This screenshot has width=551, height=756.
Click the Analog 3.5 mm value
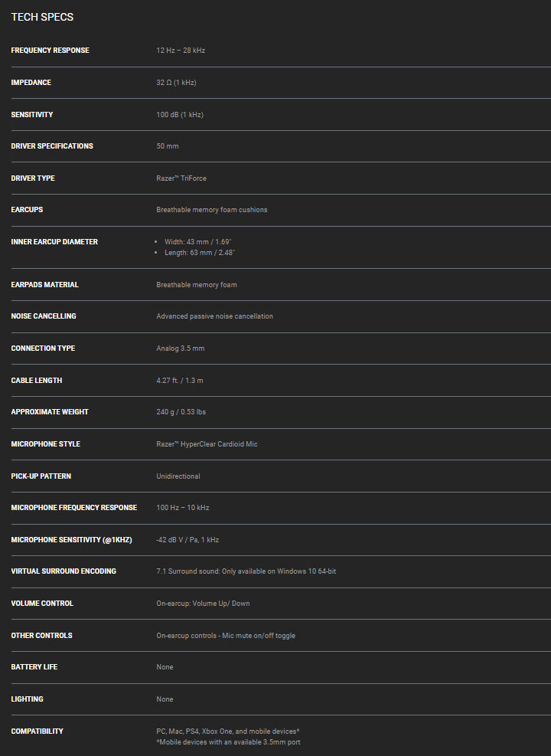click(180, 349)
